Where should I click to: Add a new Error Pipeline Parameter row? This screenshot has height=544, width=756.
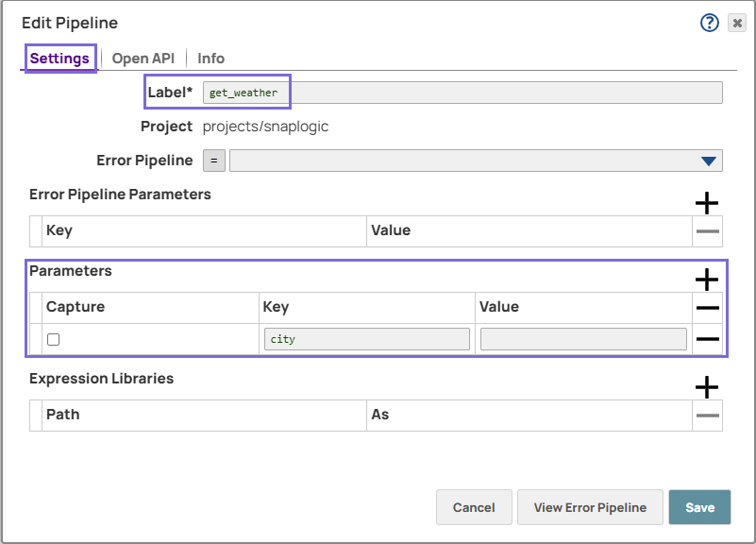pyautogui.click(x=706, y=202)
